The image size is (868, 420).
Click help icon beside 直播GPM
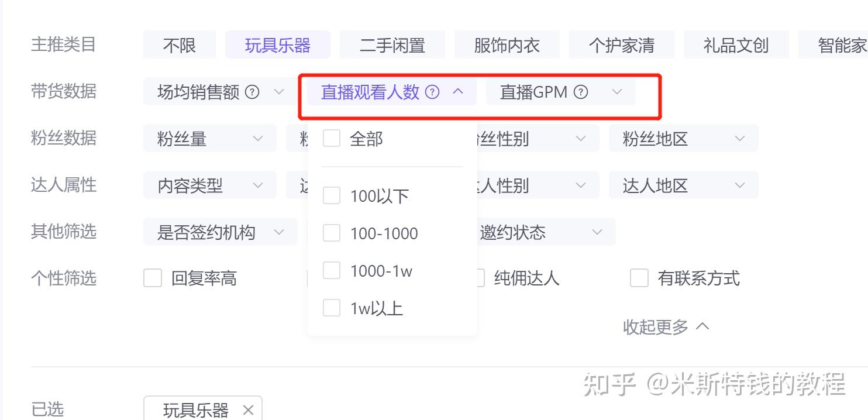click(581, 92)
